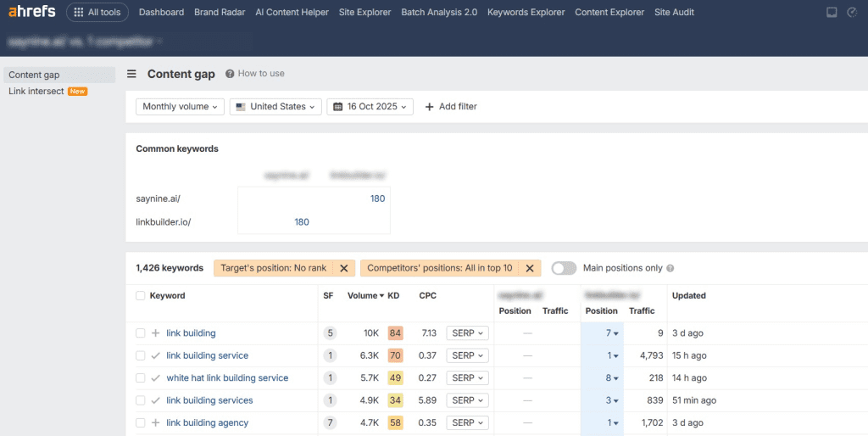
Task: Open SERP dropdown for link building
Action: point(467,333)
